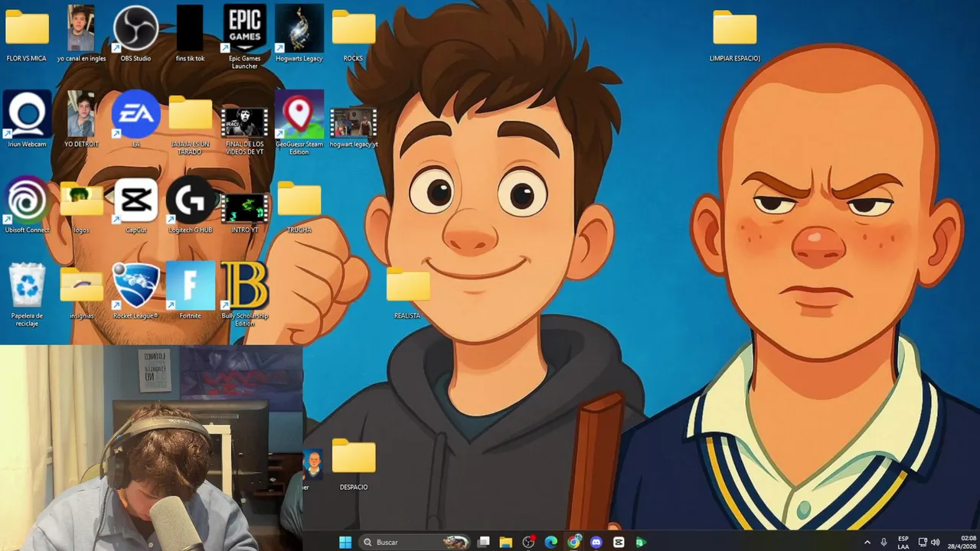
Task: Launch Ubisoft Connect from the desktop
Action: click(x=27, y=205)
